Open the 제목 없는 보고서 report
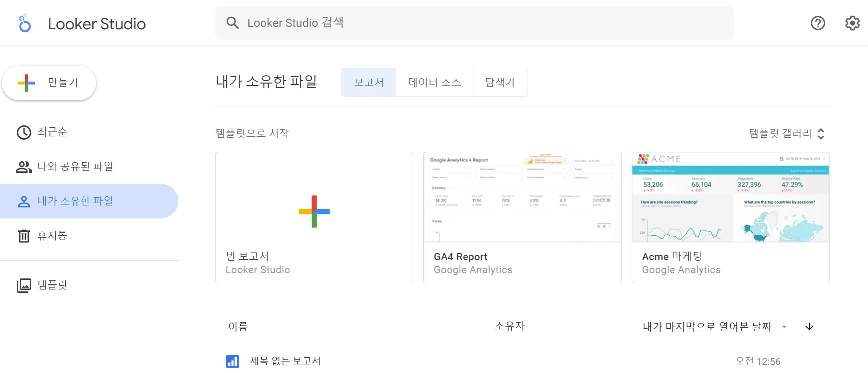This screenshot has height=373, width=868. coord(285,361)
